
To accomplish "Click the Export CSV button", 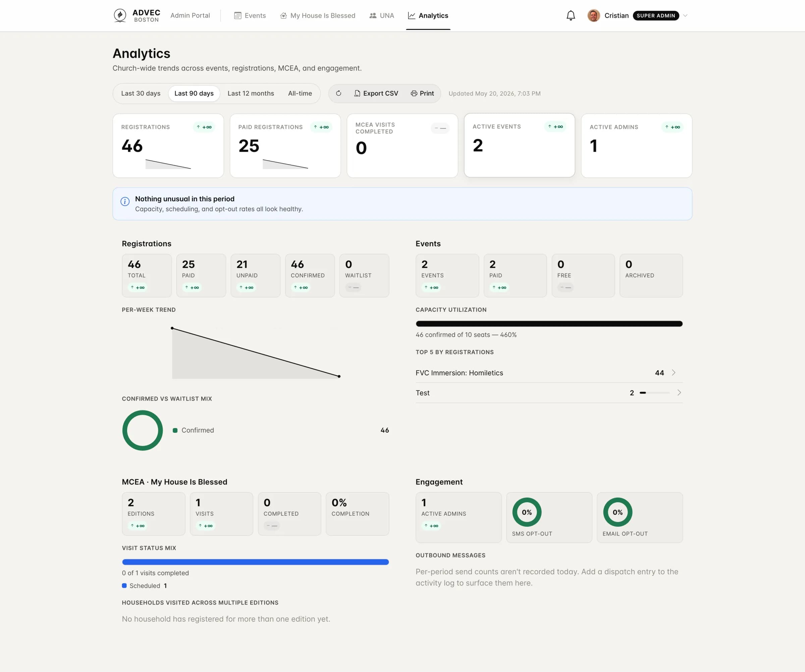I will 376,93.
